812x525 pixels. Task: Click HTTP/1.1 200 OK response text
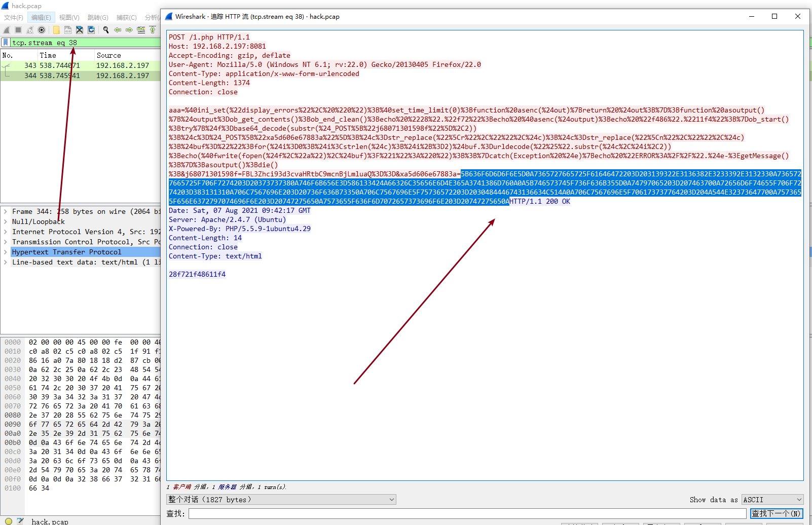(540, 201)
